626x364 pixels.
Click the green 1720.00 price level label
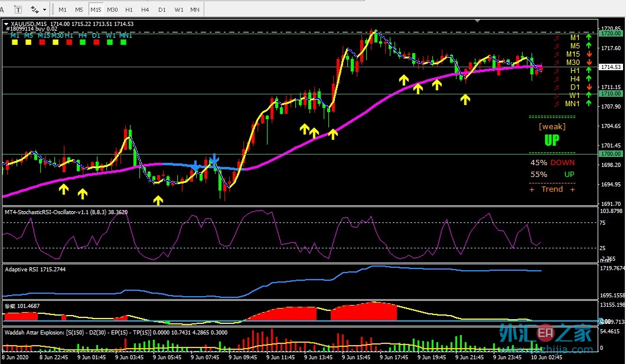[611, 34]
